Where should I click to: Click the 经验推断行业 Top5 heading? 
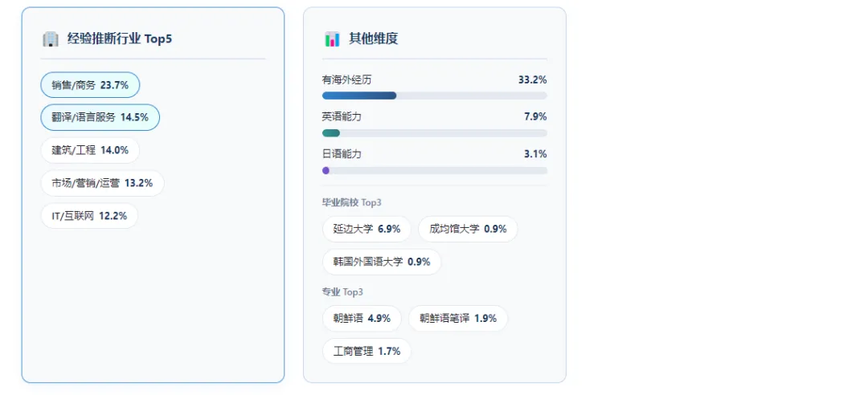pos(120,39)
